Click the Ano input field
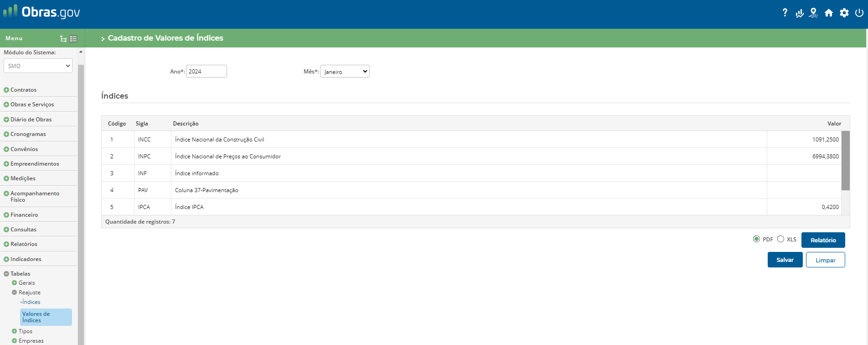This screenshot has width=868, height=345. coord(206,72)
